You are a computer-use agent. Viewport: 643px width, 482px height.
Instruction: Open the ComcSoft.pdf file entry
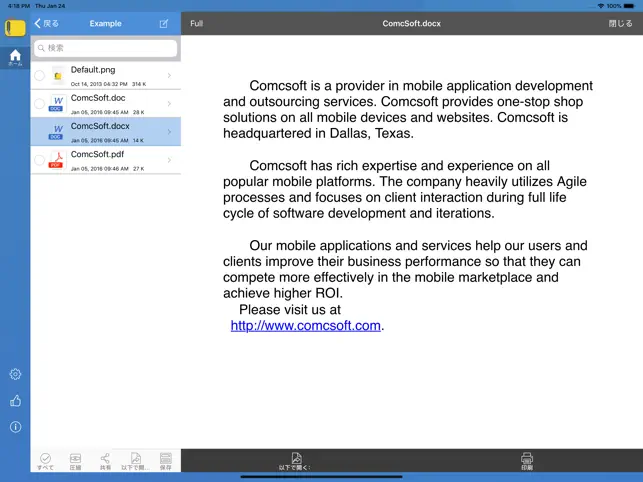pyautogui.click(x=106, y=160)
